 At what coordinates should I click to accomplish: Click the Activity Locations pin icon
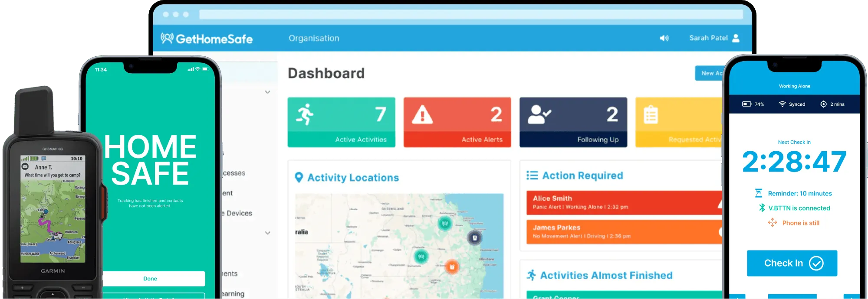pyautogui.click(x=299, y=177)
